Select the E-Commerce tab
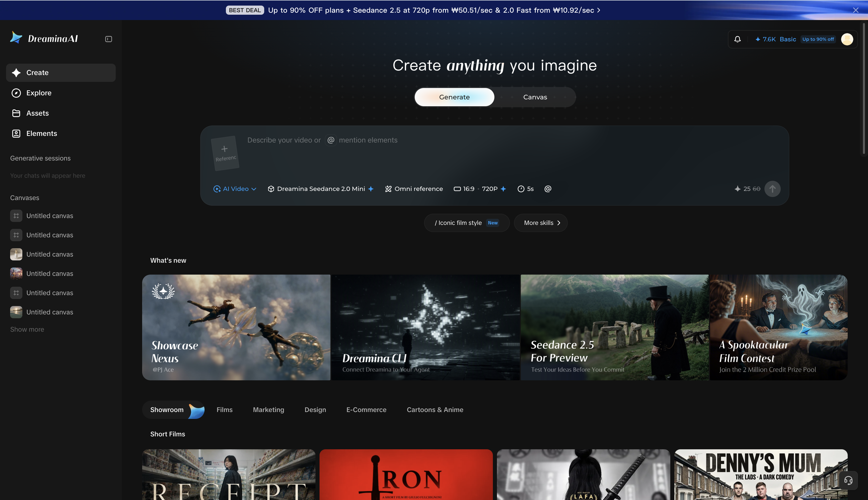The image size is (868, 500). 366,410
